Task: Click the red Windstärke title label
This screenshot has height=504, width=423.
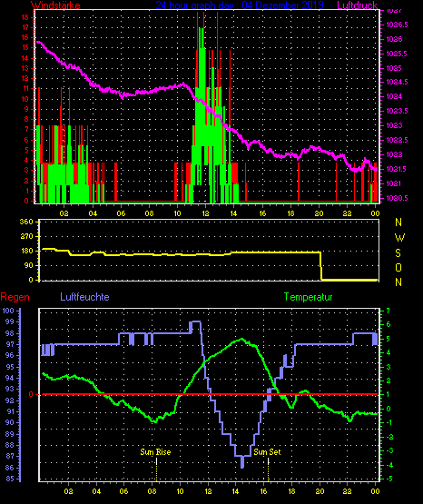Action: click(55, 5)
